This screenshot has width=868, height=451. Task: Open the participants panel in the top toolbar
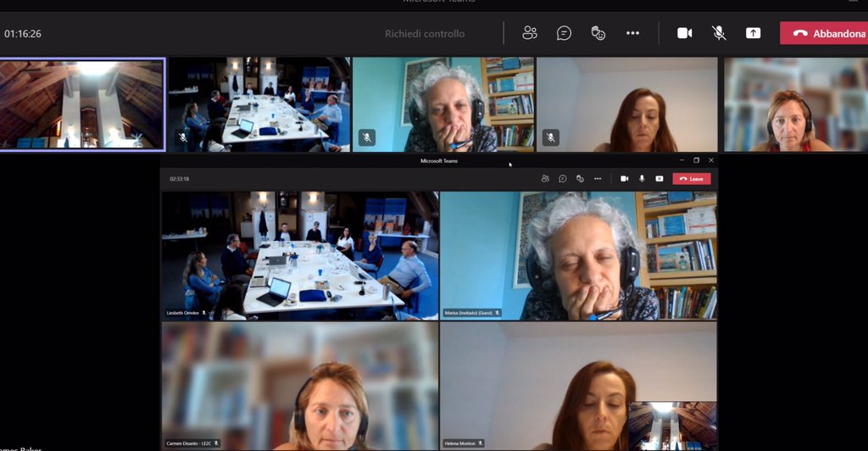point(530,33)
